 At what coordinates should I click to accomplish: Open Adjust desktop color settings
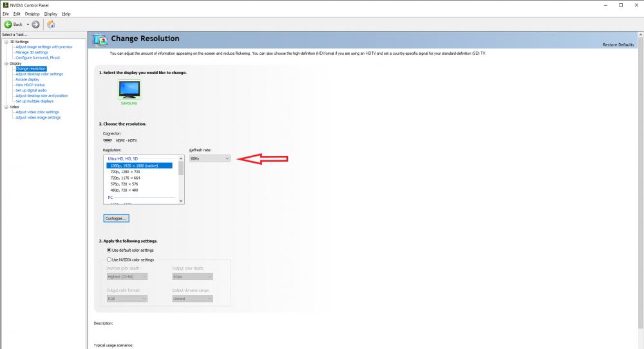pyautogui.click(x=39, y=74)
